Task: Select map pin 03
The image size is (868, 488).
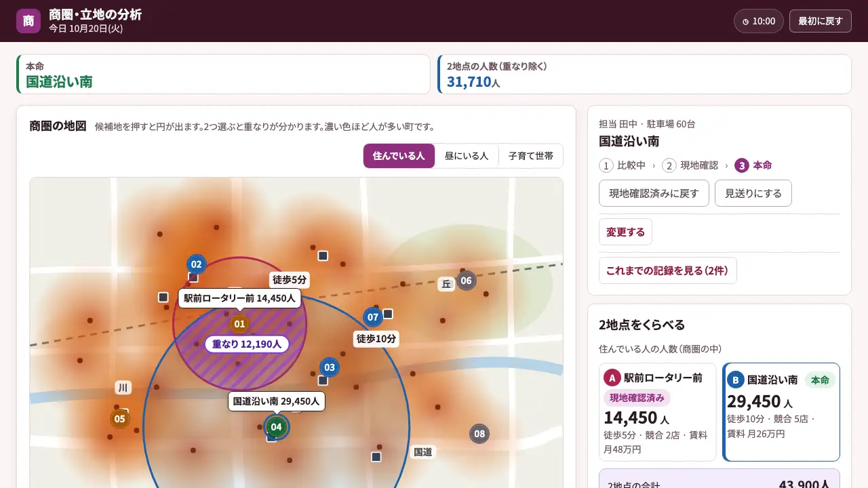Action: (330, 367)
